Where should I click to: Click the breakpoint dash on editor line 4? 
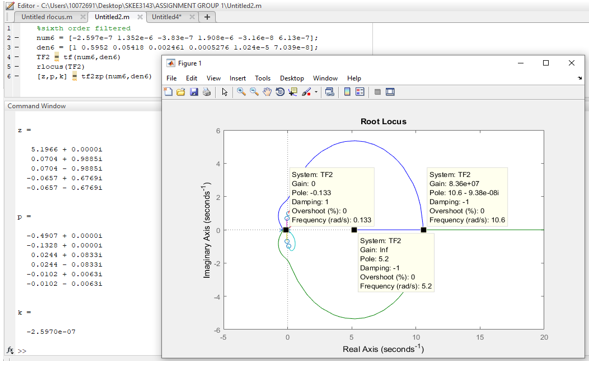click(x=17, y=57)
